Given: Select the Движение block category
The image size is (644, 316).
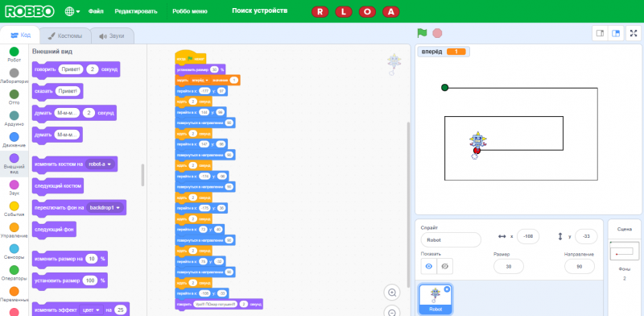Looking at the screenshot, I should pyautogui.click(x=14, y=140).
